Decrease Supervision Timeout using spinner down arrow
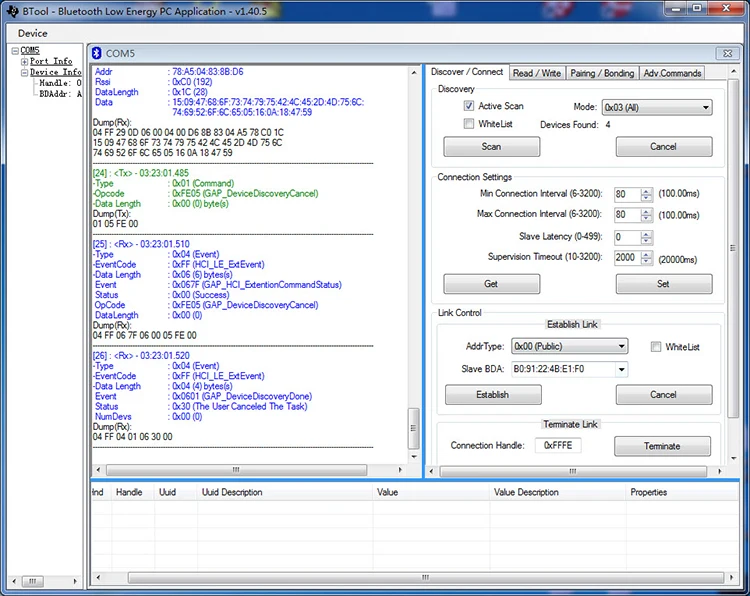Viewport: 750px width, 596px height. coord(647,261)
